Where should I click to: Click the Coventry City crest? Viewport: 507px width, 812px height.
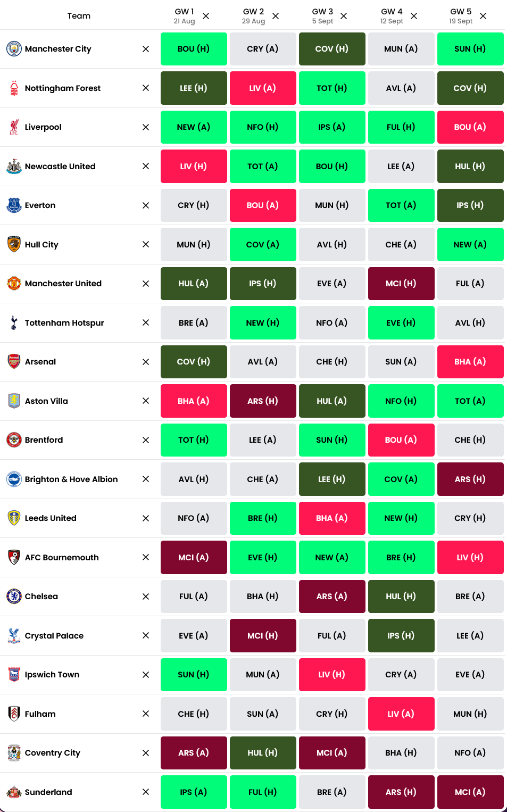14,753
